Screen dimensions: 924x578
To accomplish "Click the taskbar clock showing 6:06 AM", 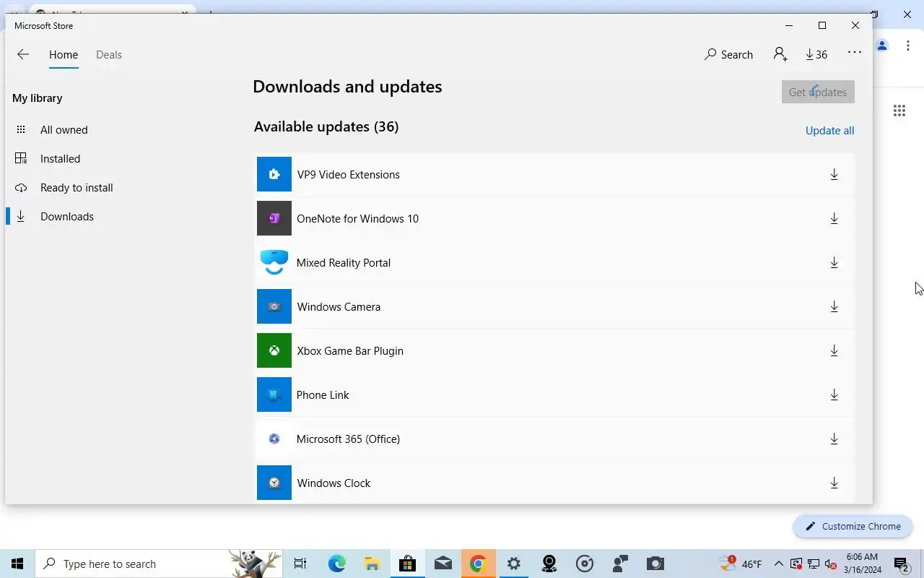I will pyautogui.click(x=862, y=564).
